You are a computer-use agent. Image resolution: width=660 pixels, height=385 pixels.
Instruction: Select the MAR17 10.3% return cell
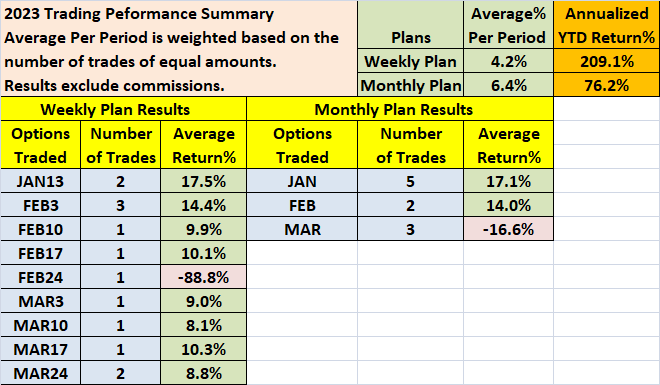[x=203, y=349]
